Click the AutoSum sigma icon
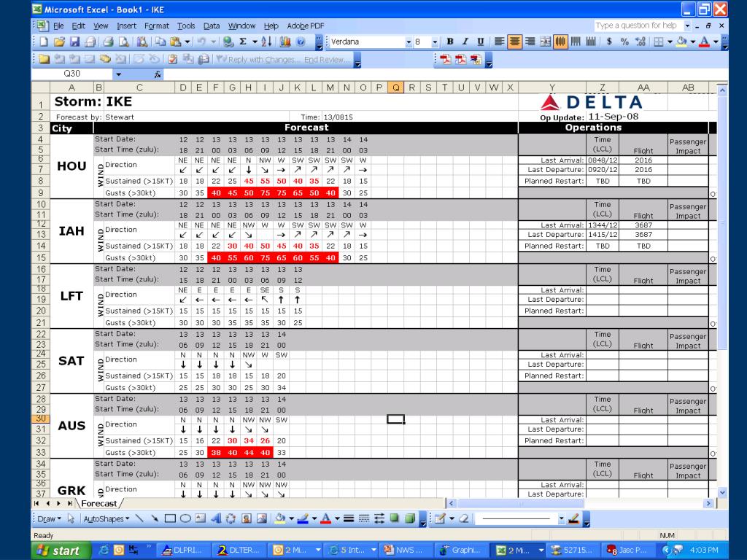The width and height of the screenshot is (747, 560). click(x=242, y=42)
